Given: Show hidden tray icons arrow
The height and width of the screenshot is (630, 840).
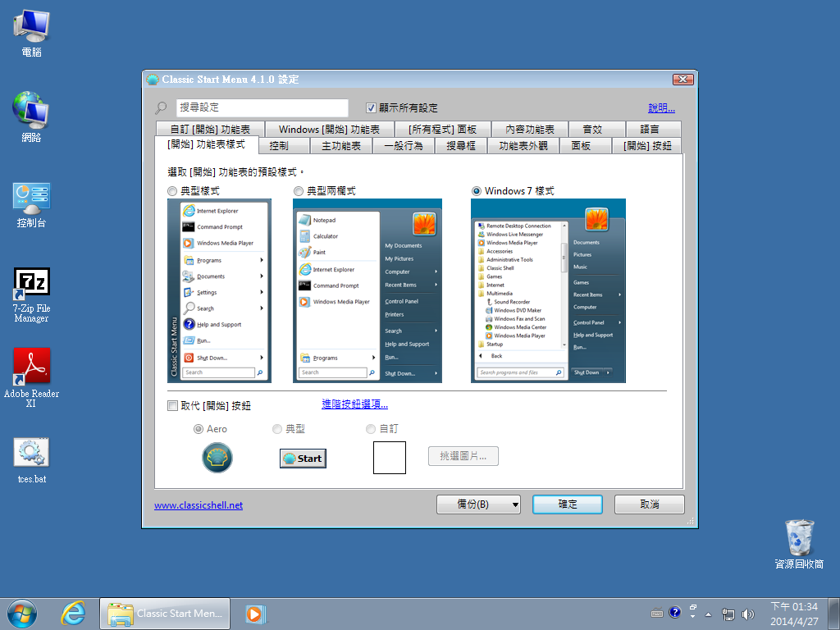Looking at the screenshot, I should [708, 614].
